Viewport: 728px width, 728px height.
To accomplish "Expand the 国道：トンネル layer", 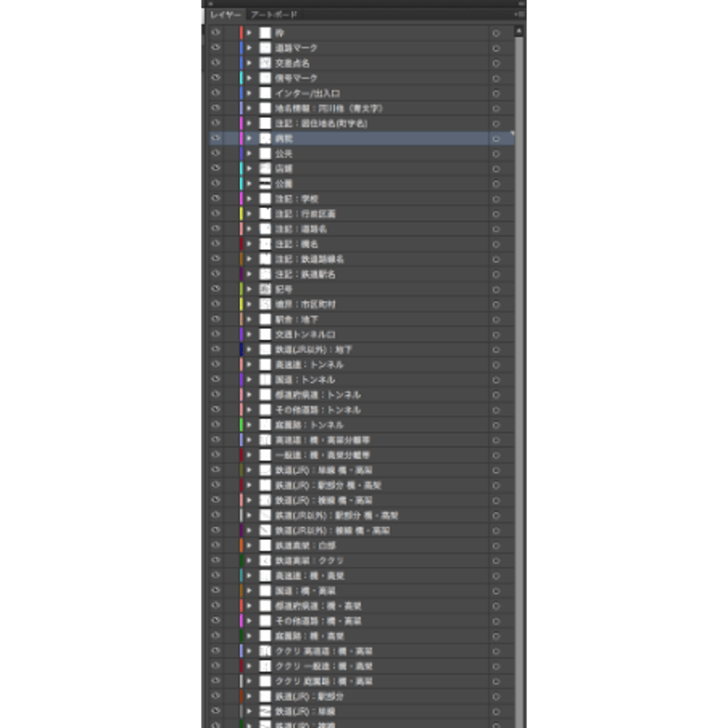I will (249, 380).
